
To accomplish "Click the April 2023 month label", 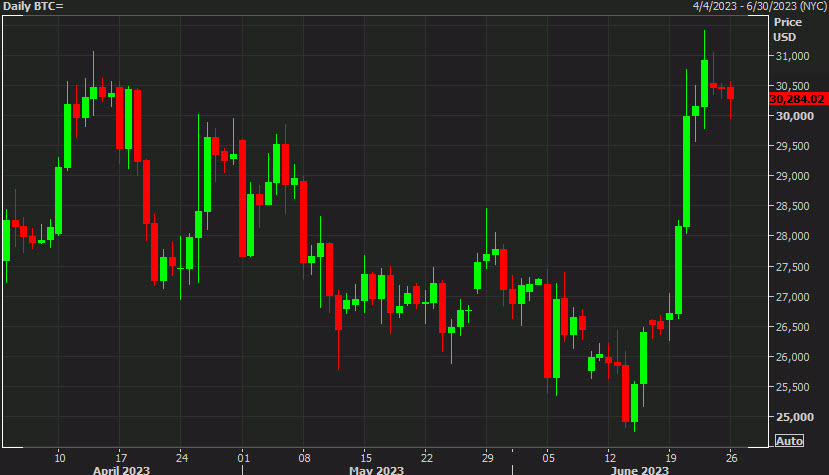I will click(121, 470).
